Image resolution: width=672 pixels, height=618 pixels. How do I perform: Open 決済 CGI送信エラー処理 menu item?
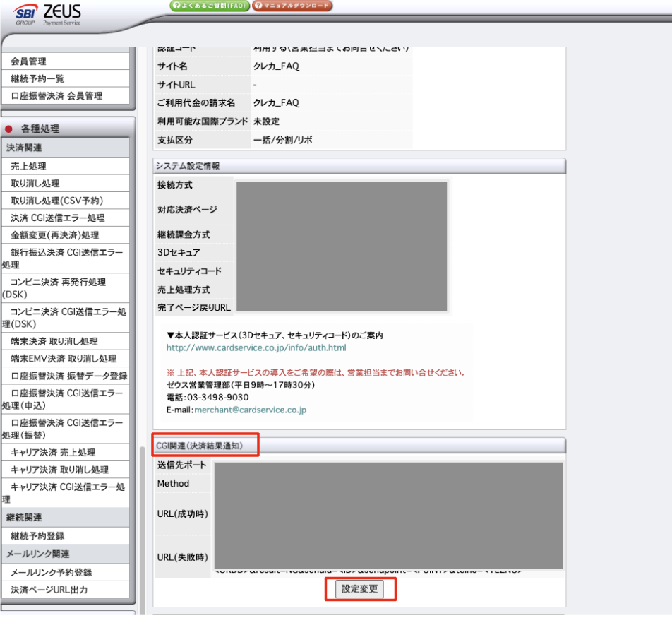tap(66, 218)
